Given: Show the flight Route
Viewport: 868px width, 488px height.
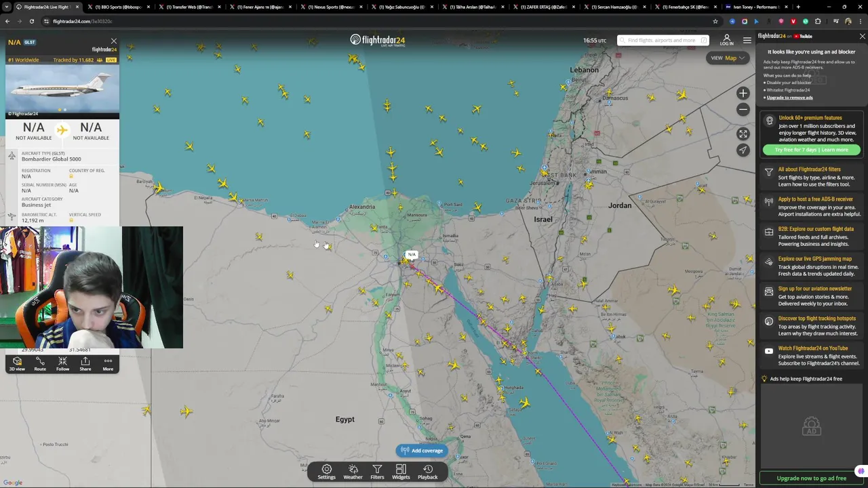Looking at the screenshot, I should click(40, 364).
